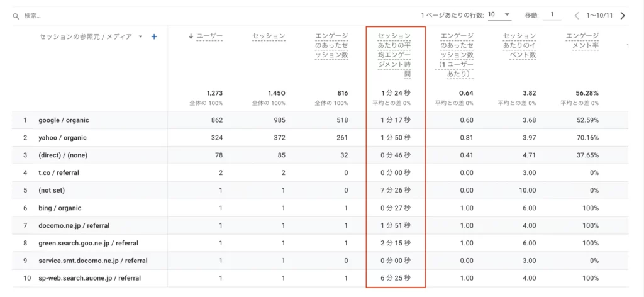The width and height of the screenshot is (644, 297).
Task: Select the google / organic row
Action: click(x=320, y=120)
